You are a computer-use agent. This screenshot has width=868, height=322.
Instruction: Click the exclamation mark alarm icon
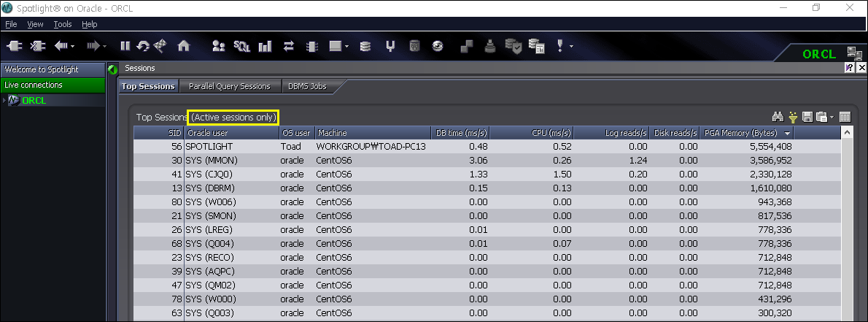tap(559, 47)
